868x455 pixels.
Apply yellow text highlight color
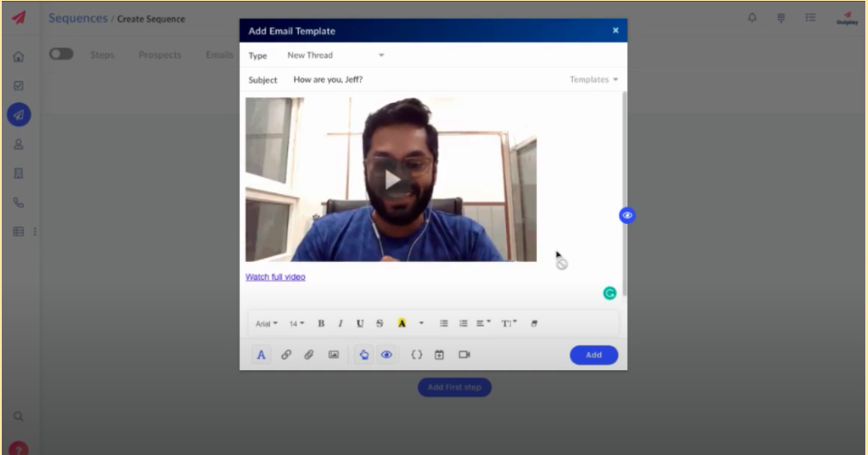coord(402,324)
